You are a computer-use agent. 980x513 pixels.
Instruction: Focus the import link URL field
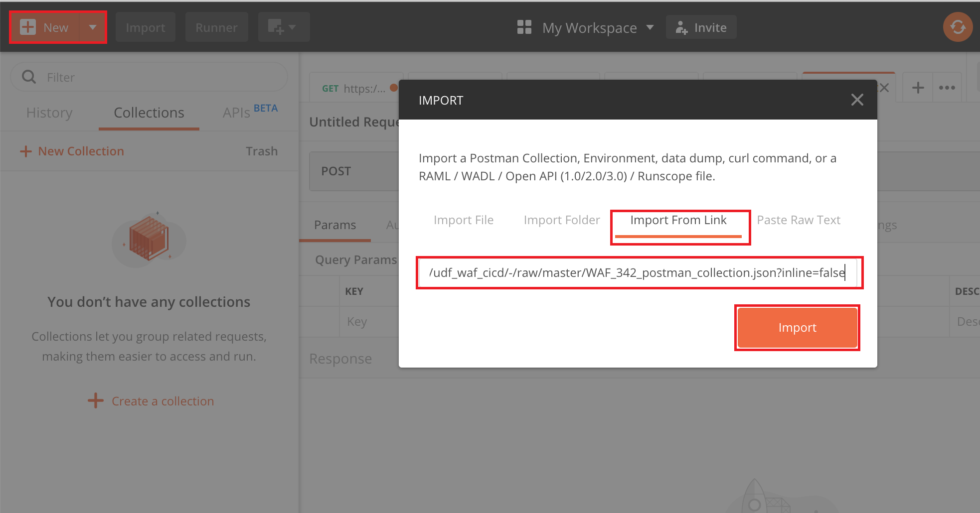point(638,272)
